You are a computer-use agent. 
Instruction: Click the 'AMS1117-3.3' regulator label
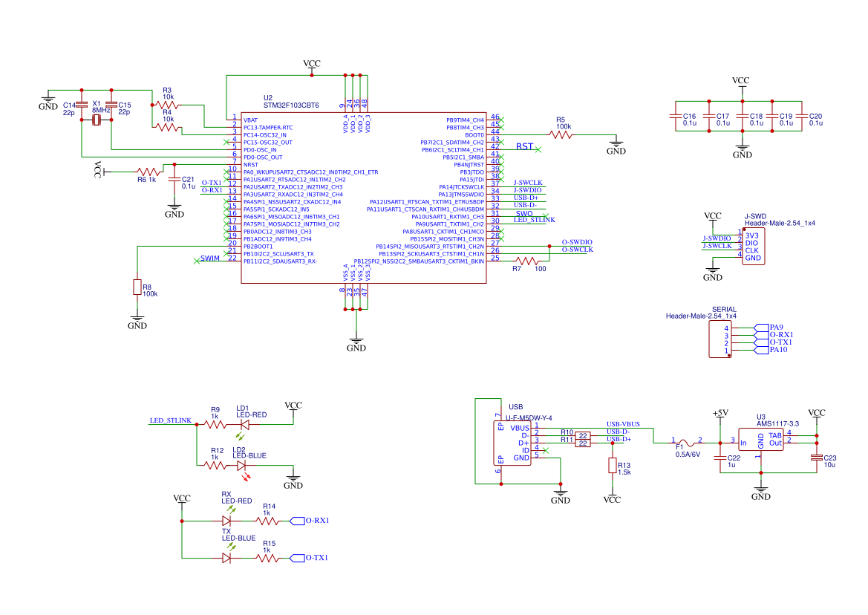pyautogui.click(x=777, y=423)
